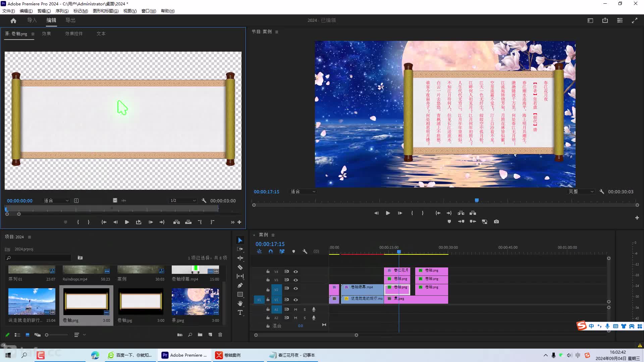This screenshot has width=644, height=362.
Task: Open timeline 案例 panel menu
Action: point(273,235)
